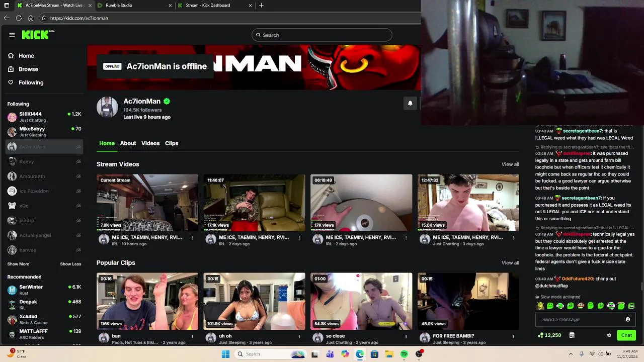This screenshot has width=644, height=362.
Task: Open the chat settings gear
Action: [609, 335]
